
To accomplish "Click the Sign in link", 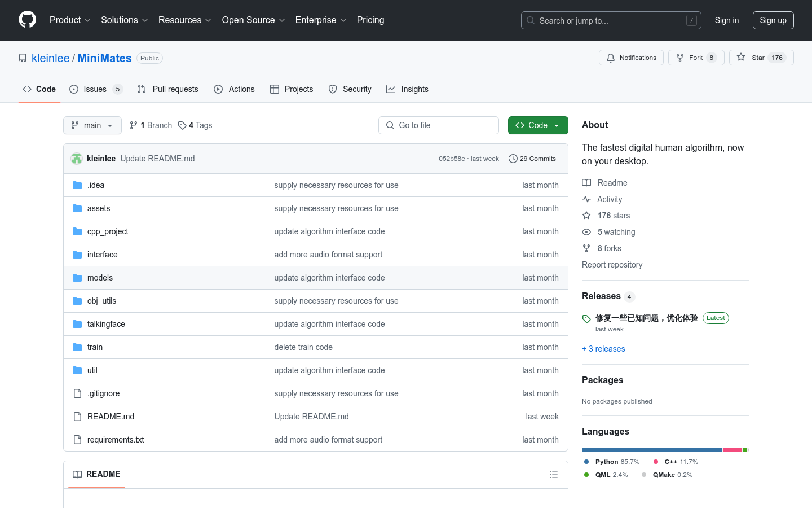I will tap(727, 20).
